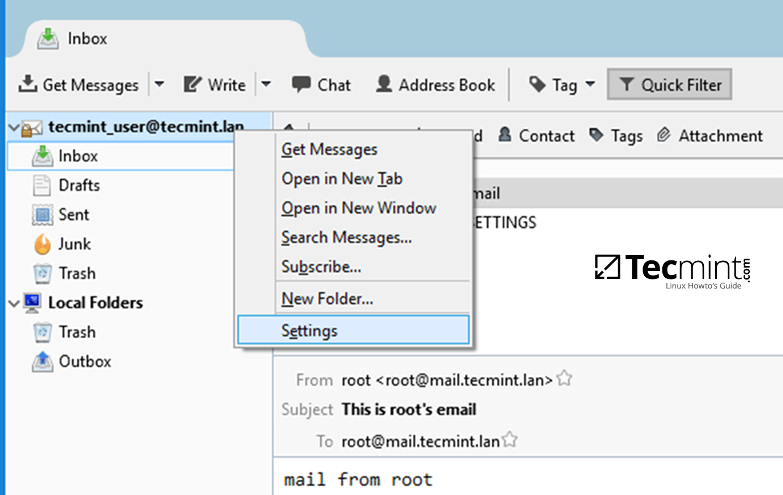Image resolution: width=783 pixels, height=495 pixels.
Task: Star the sender root@mail.tecmint.lan
Action: coord(564,379)
